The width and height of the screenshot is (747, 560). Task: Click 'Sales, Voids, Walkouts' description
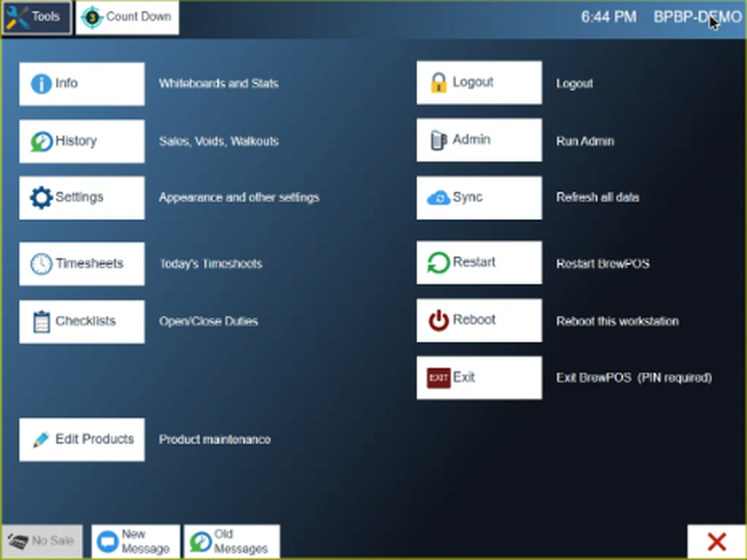219,141
